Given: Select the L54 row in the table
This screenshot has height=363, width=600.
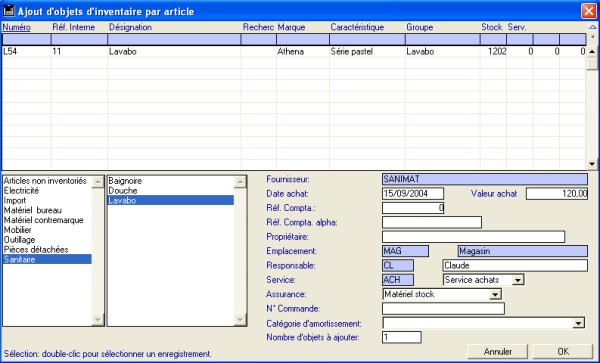Looking at the screenshot, I should click(x=294, y=52).
